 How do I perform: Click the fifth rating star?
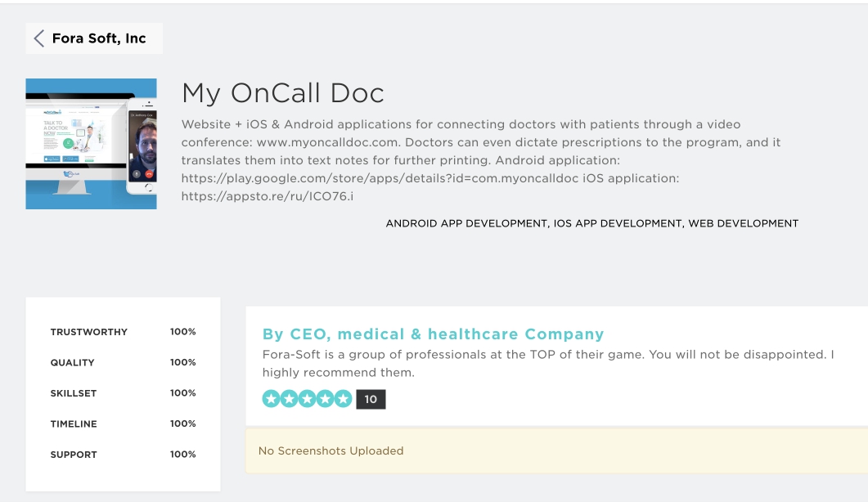tap(344, 398)
